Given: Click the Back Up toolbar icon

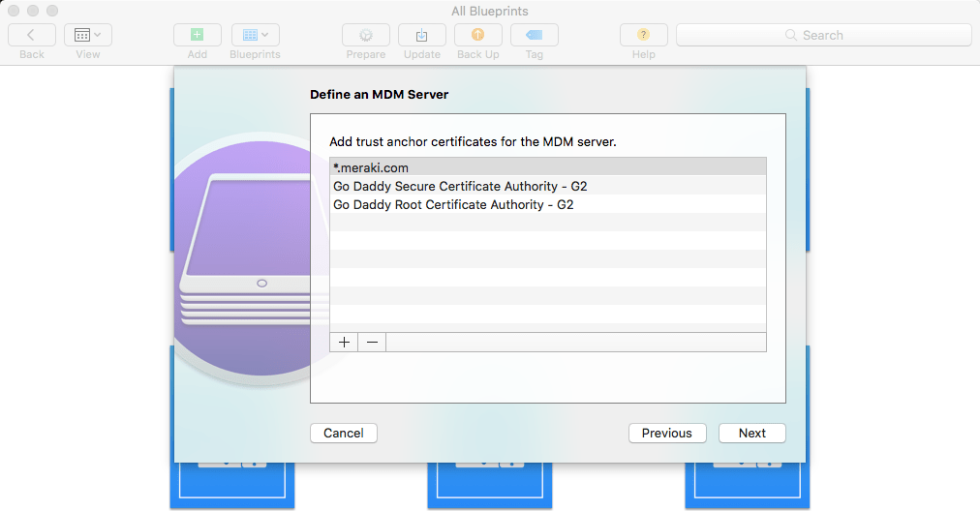Looking at the screenshot, I should coord(478,35).
